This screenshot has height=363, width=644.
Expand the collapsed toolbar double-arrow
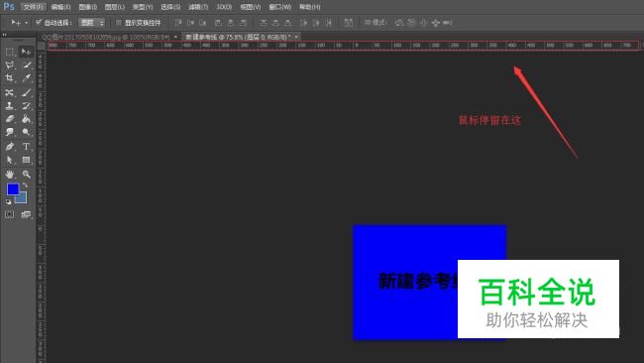point(5,35)
